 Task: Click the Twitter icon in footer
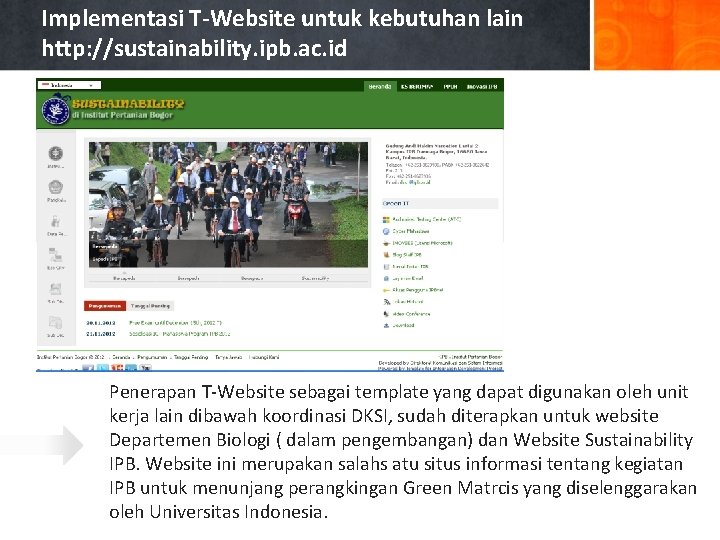coord(103,367)
